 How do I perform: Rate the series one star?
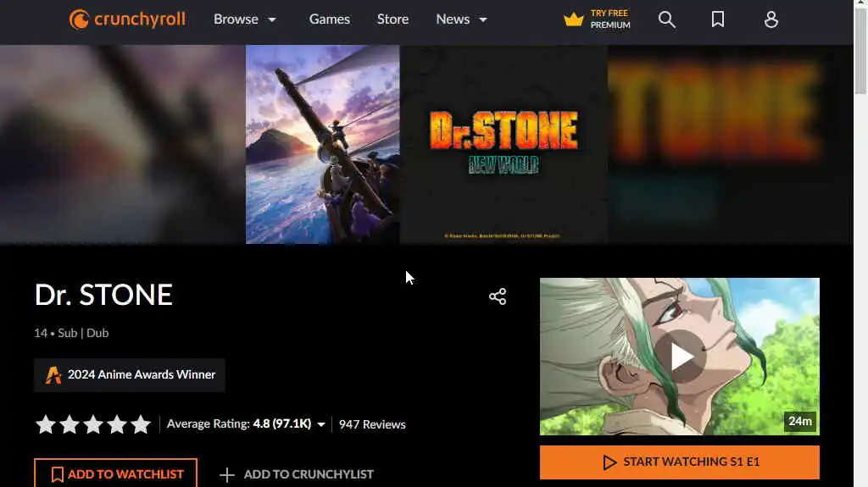click(46, 424)
